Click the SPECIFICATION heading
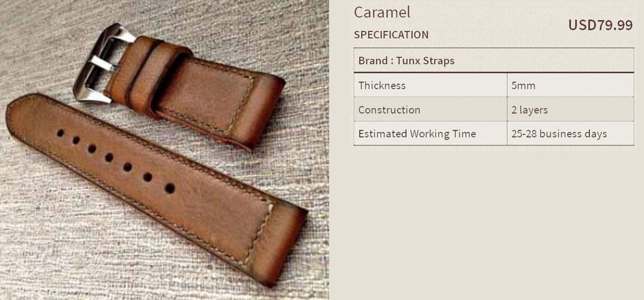Viewport: 644px width, 300px height. point(391,35)
